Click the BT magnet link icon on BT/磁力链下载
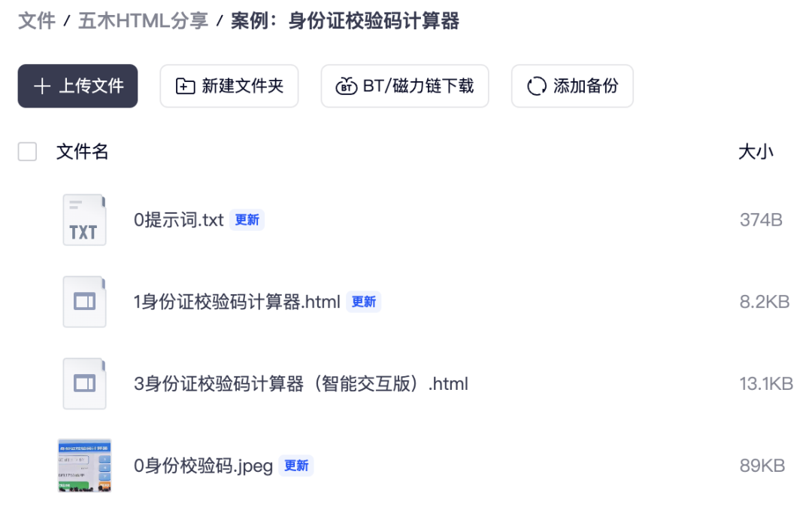Screen dimensions: 812x508 click(345, 86)
